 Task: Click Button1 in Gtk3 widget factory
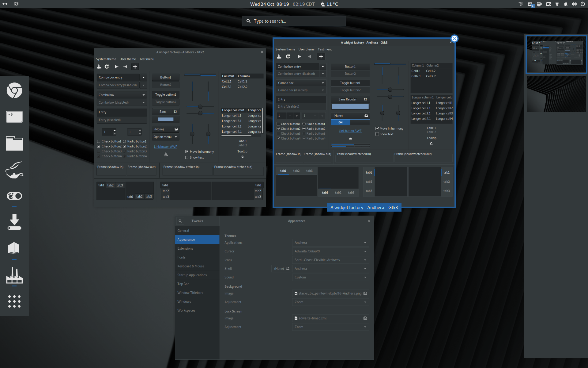click(x=350, y=67)
